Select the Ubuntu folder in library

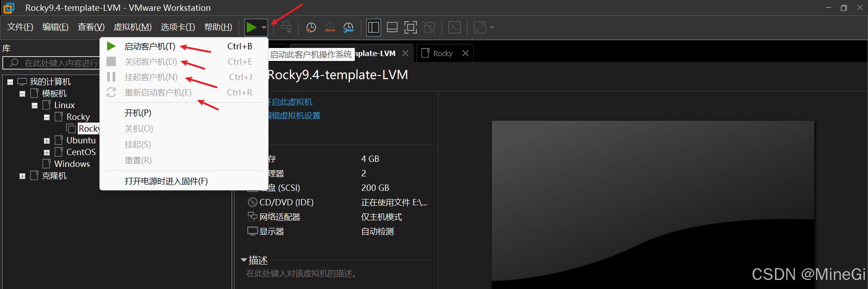tap(81, 140)
